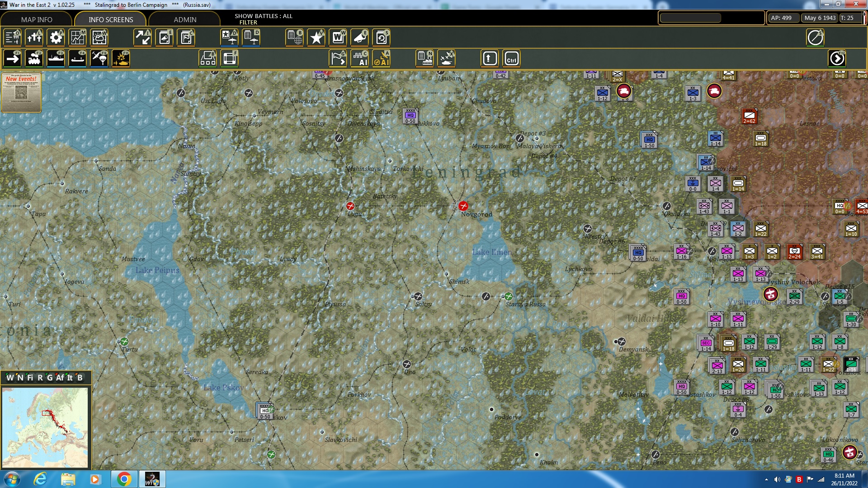Open the game preferences gear icon
This screenshot has width=868, height=488.
tap(56, 38)
